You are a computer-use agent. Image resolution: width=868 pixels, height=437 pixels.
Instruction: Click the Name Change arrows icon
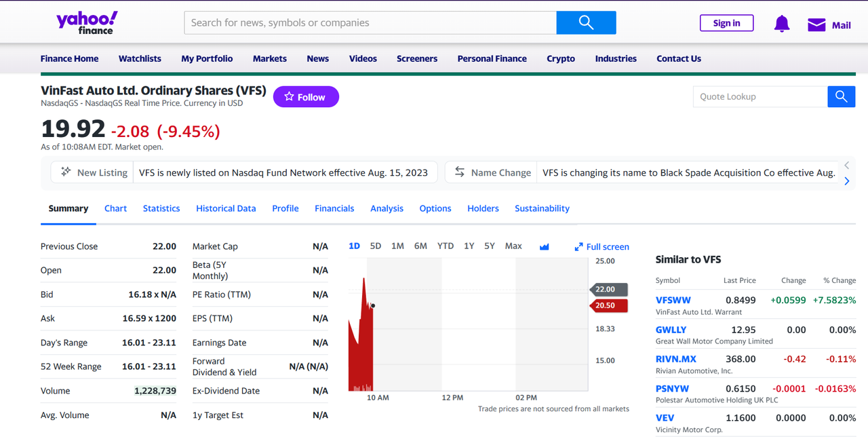pos(460,172)
